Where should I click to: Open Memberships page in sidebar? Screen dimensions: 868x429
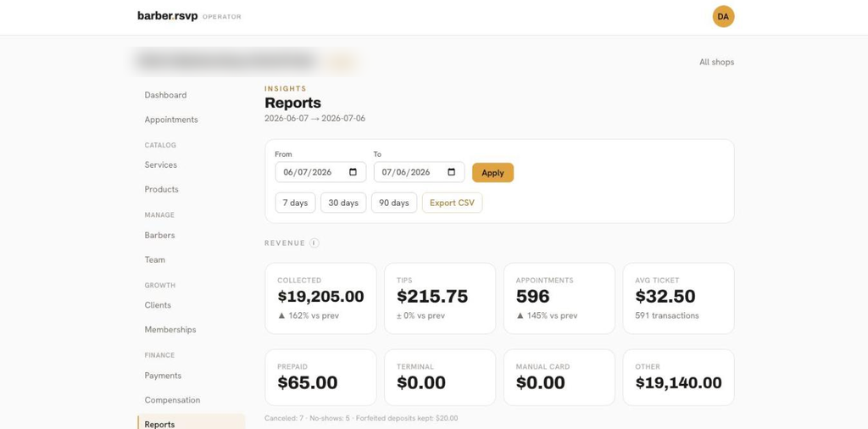(170, 329)
